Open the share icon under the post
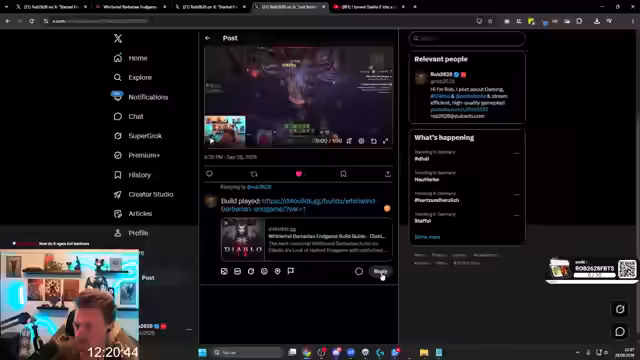Viewport: 640px width, 360px height. click(x=388, y=174)
